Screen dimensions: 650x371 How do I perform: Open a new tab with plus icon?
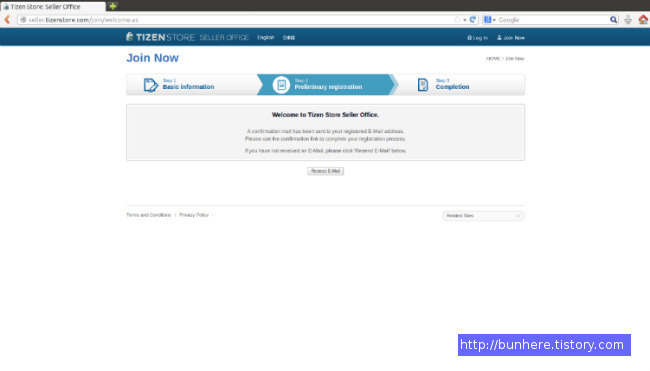click(112, 6)
